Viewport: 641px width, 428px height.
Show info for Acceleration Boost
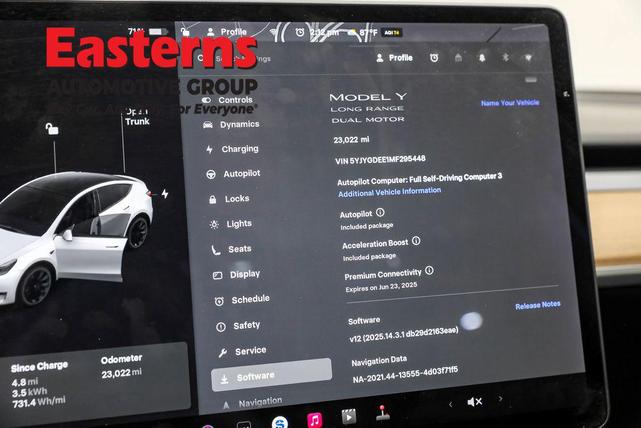coord(416,241)
